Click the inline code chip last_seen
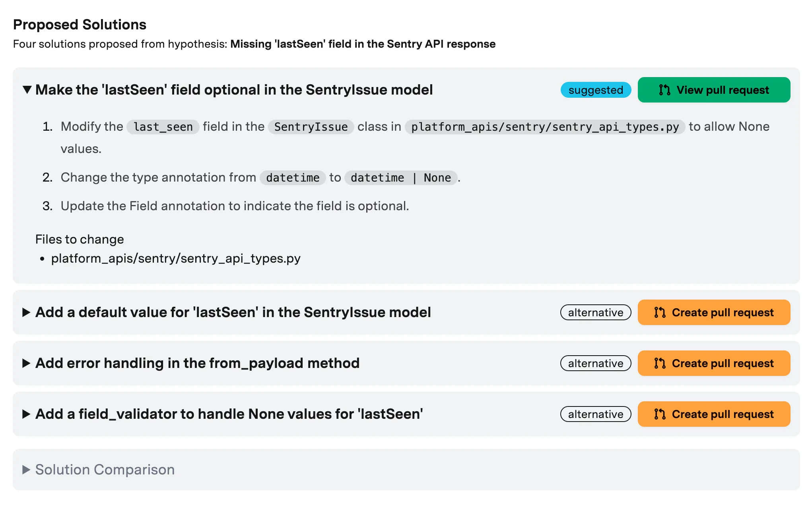812x507 pixels. click(162, 127)
